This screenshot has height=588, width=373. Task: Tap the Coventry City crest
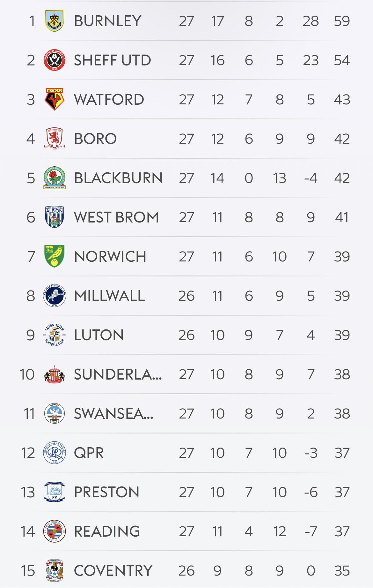(x=55, y=570)
